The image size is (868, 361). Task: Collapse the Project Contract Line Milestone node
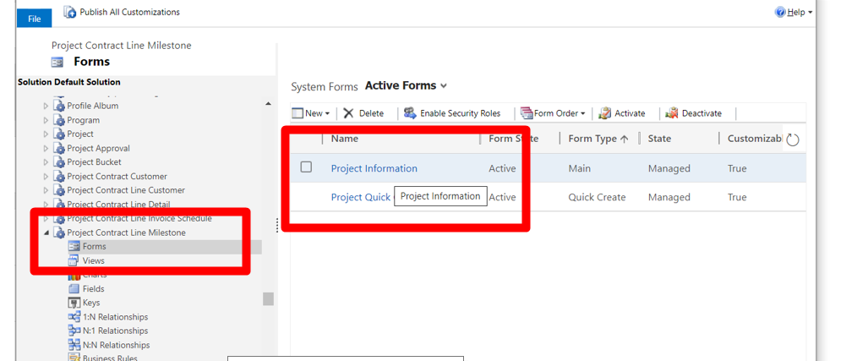(x=46, y=233)
